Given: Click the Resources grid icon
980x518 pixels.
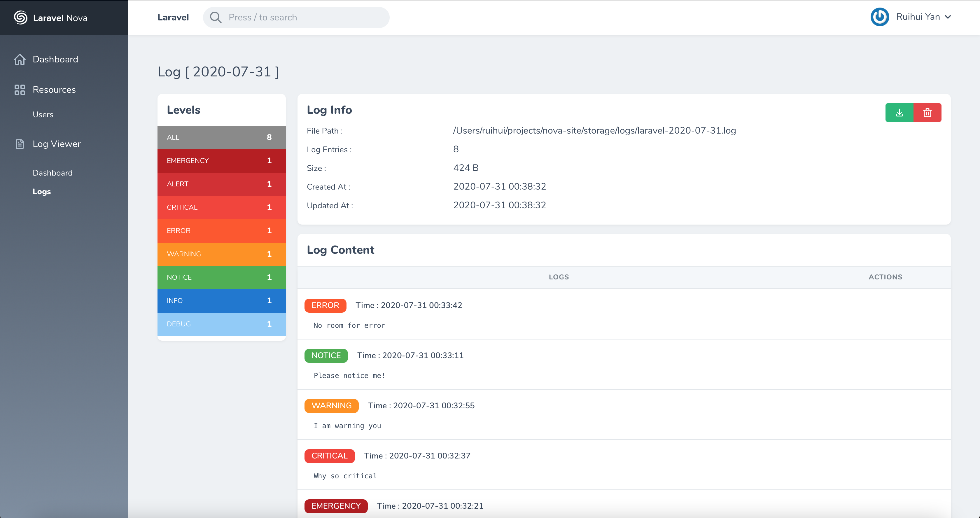Looking at the screenshot, I should [x=20, y=90].
